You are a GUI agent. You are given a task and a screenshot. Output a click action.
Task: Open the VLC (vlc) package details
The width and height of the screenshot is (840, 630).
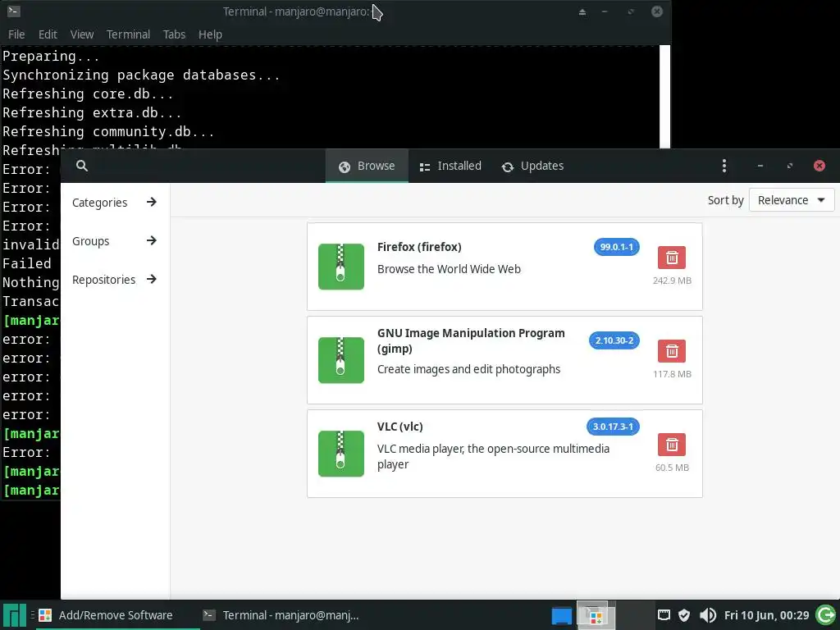[x=399, y=427]
